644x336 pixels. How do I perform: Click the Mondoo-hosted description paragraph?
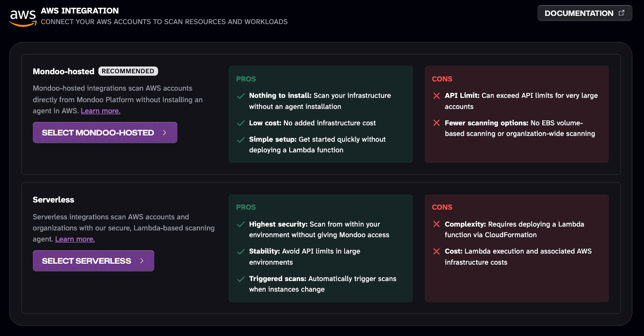click(x=118, y=100)
